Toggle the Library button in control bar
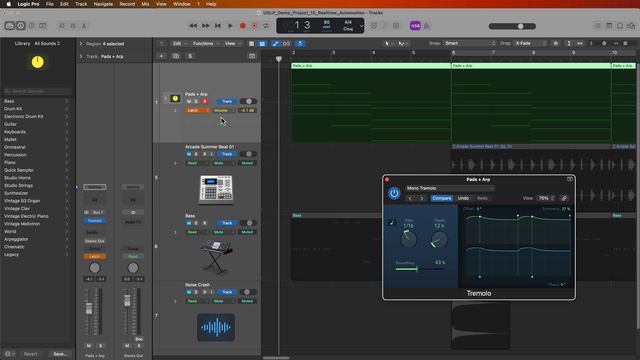The height and width of the screenshot is (360, 640). [9, 26]
